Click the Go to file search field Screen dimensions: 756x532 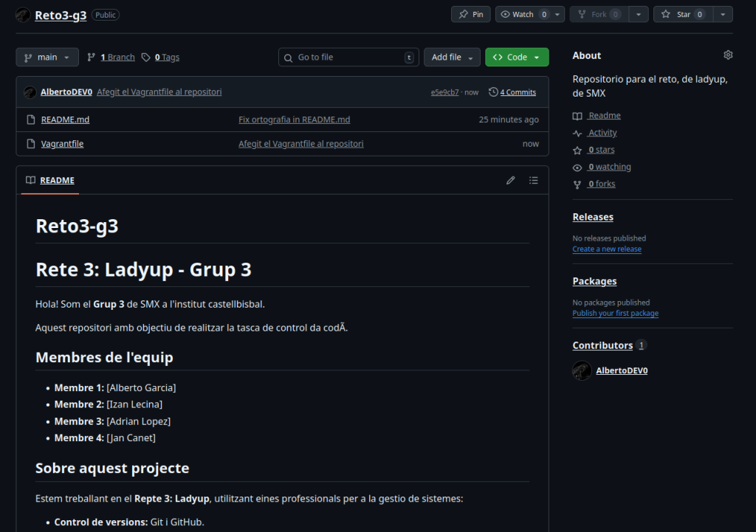tap(348, 57)
